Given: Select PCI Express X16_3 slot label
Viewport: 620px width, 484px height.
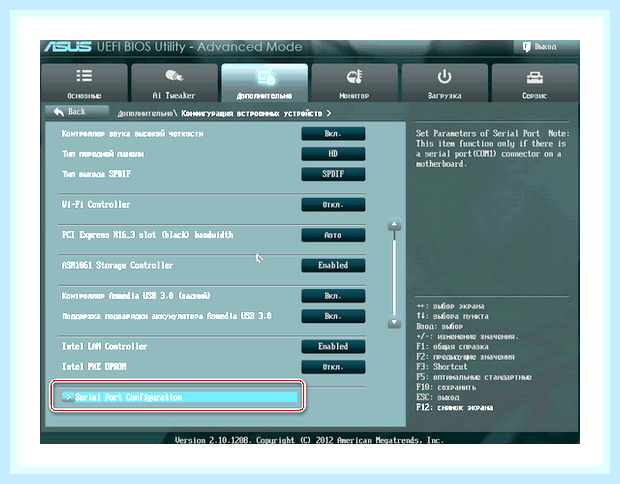Looking at the screenshot, I should tap(147, 235).
